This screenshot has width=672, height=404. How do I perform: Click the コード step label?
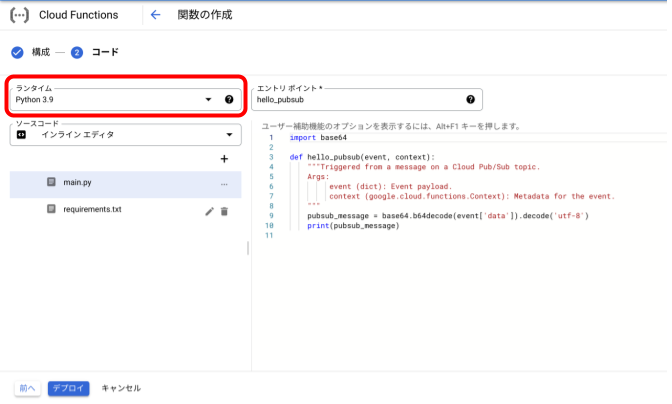[105, 52]
